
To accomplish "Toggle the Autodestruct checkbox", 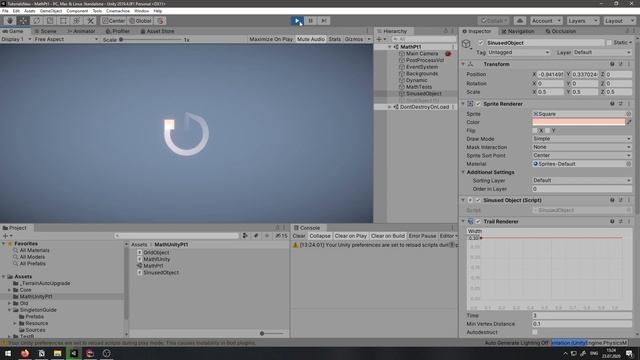I will [535, 332].
